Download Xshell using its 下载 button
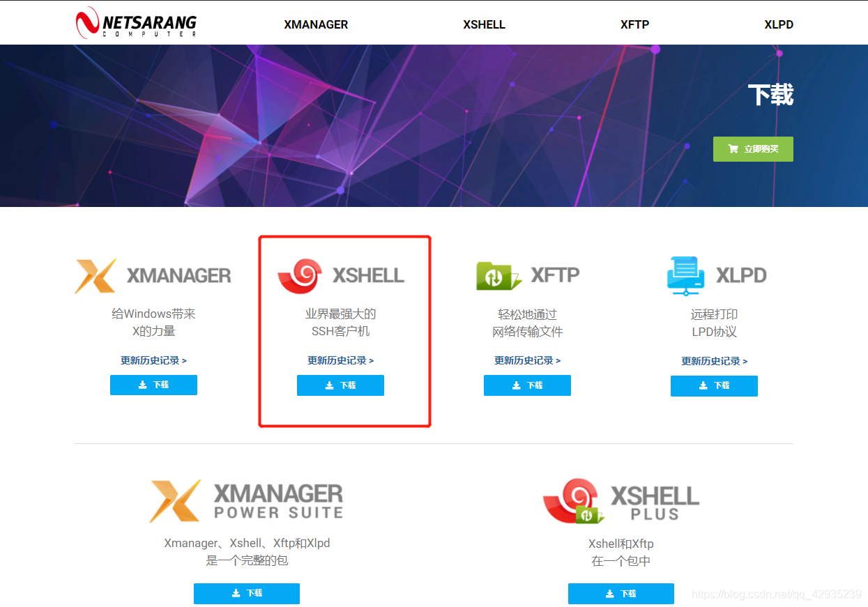This screenshot has width=868, height=607. point(340,385)
